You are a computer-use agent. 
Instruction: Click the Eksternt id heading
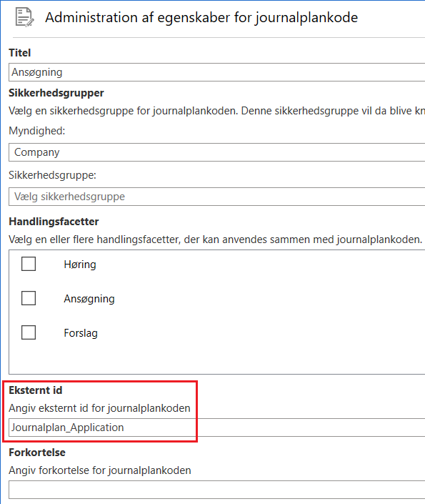pos(35,390)
